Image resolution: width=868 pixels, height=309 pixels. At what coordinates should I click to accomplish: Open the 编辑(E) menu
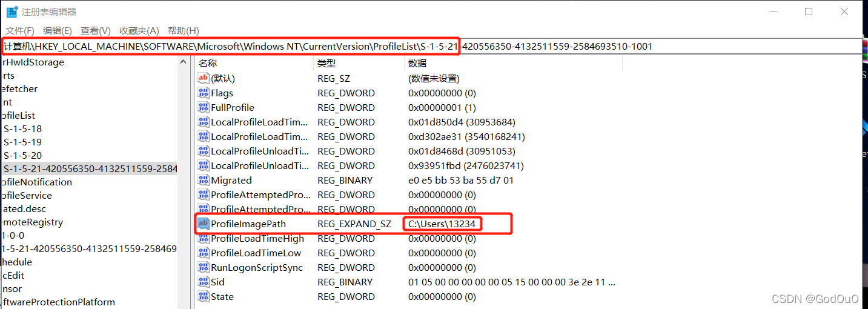pos(58,30)
